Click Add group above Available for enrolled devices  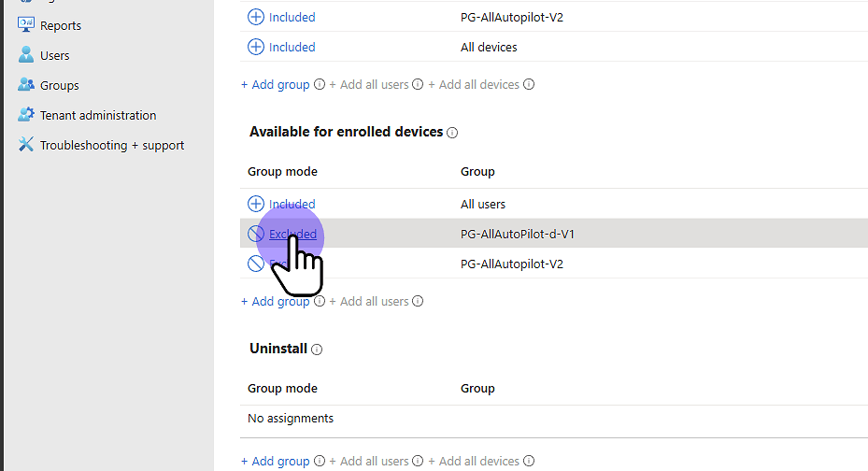[275, 85]
